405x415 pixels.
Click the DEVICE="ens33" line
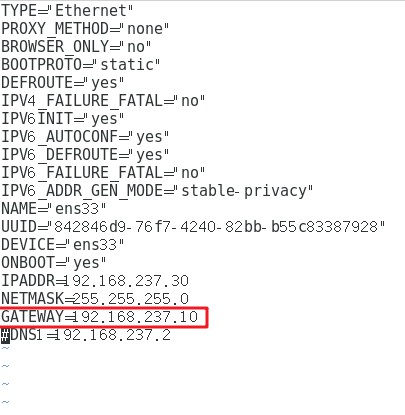click(x=63, y=244)
